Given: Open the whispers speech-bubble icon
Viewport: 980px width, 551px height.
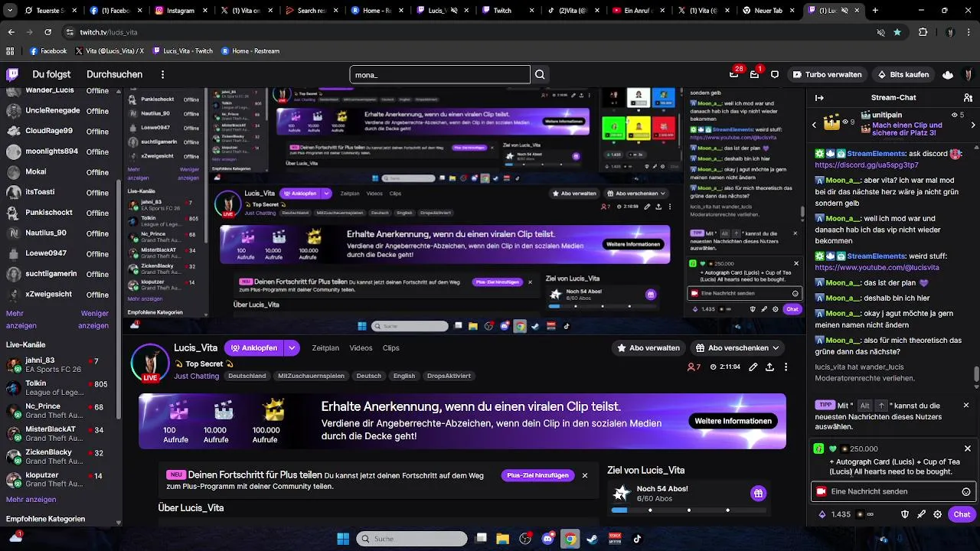Looking at the screenshot, I should 775,74.
